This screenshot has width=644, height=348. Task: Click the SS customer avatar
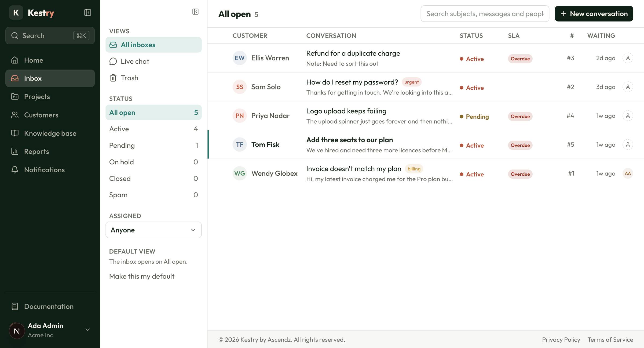240,87
